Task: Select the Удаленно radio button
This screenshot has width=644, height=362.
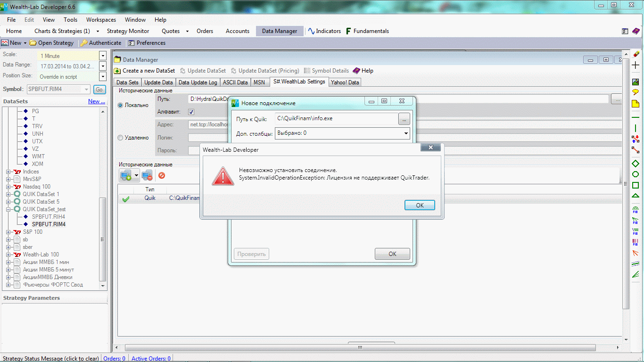Action: (x=120, y=138)
